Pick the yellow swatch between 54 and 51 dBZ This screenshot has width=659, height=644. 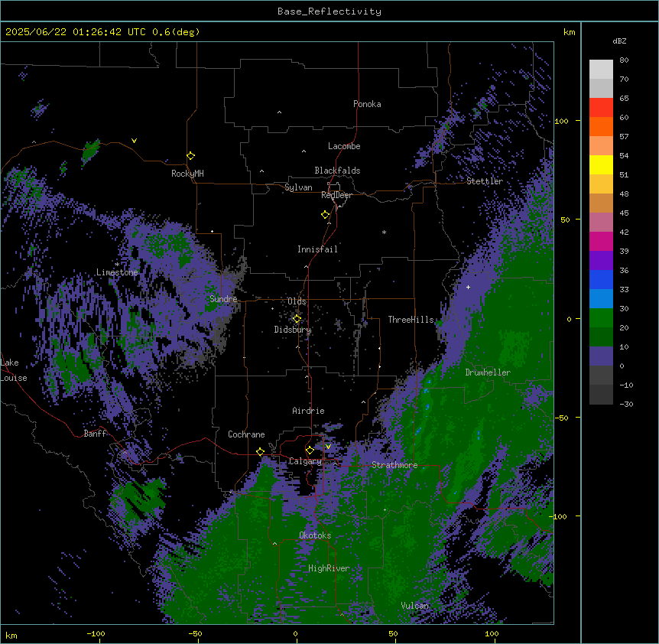click(x=601, y=164)
